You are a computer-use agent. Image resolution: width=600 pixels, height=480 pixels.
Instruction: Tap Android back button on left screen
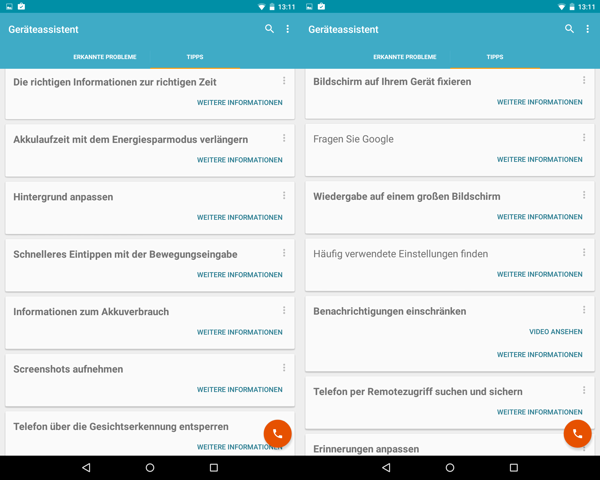86,467
